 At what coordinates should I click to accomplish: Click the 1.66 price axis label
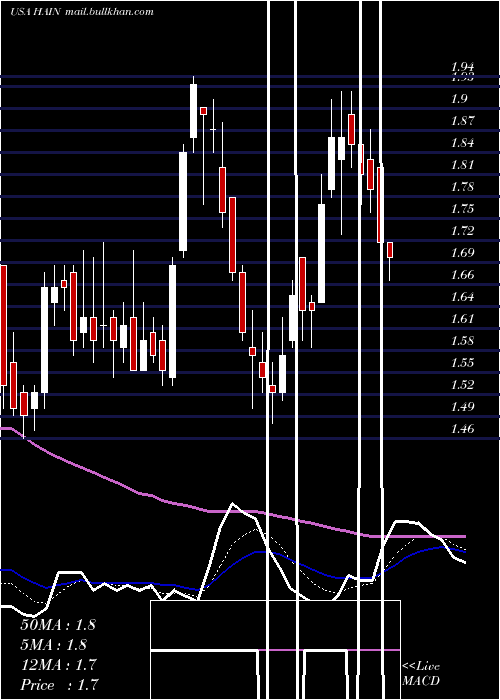click(x=462, y=274)
